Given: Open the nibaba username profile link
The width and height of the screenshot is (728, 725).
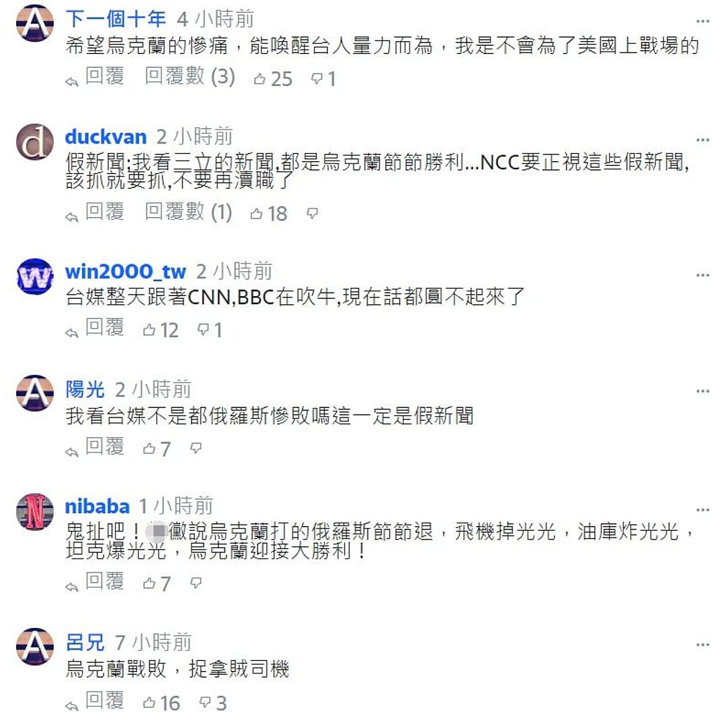Looking at the screenshot, I should coord(97,506).
